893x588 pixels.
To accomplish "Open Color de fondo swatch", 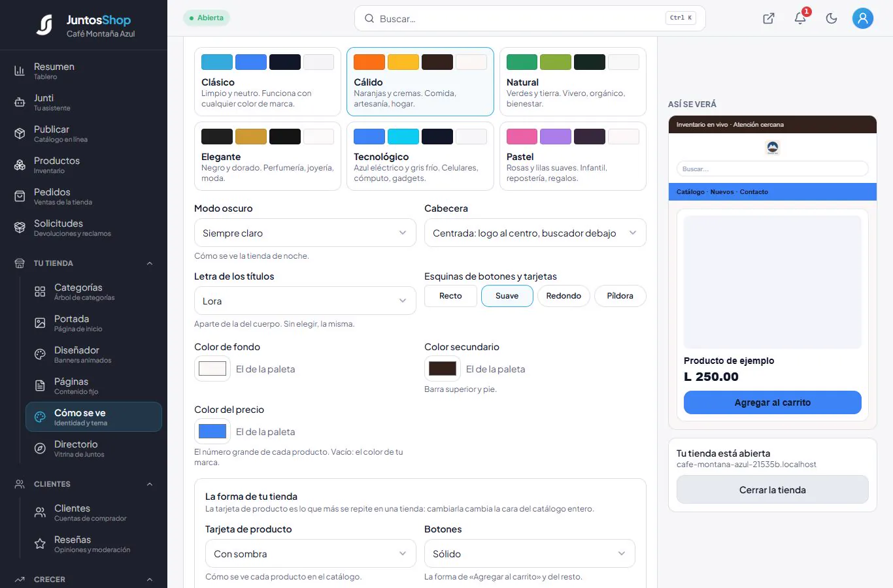I will [212, 368].
